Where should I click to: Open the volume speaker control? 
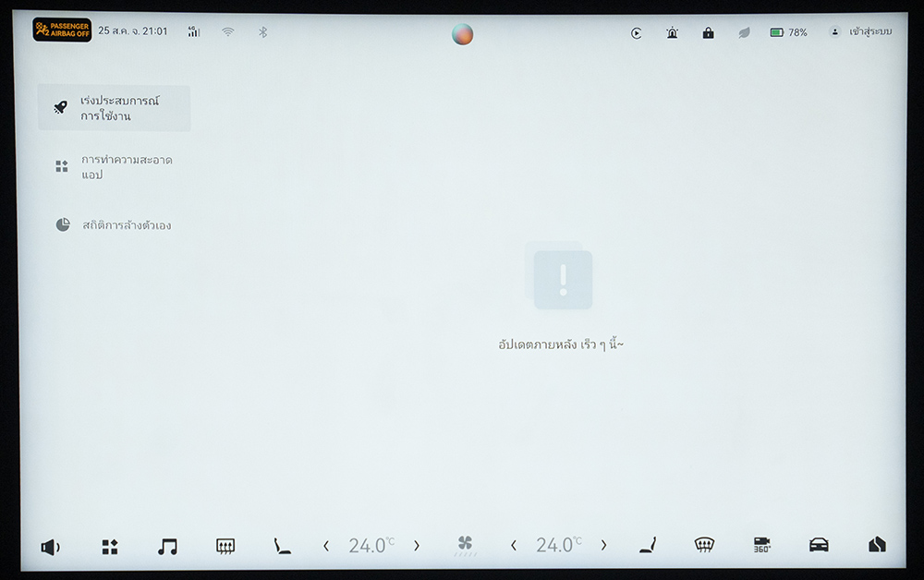pos(50,547)
